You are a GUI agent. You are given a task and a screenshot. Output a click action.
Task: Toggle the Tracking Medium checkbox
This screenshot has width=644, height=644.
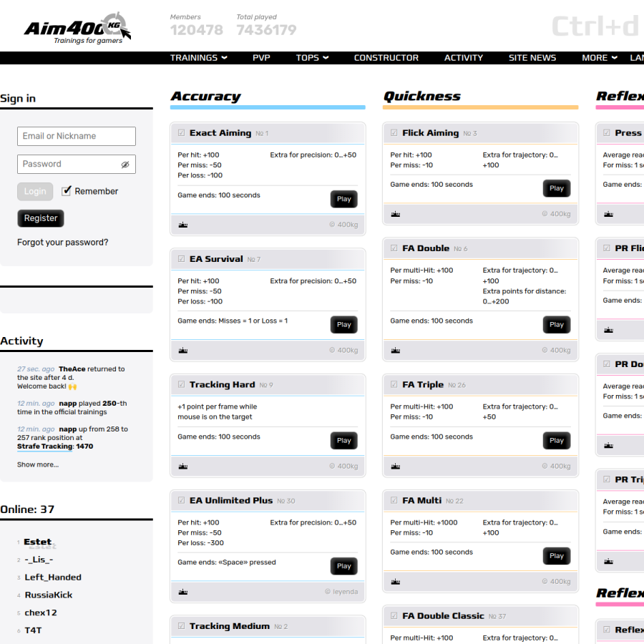[x=181, y=626]
